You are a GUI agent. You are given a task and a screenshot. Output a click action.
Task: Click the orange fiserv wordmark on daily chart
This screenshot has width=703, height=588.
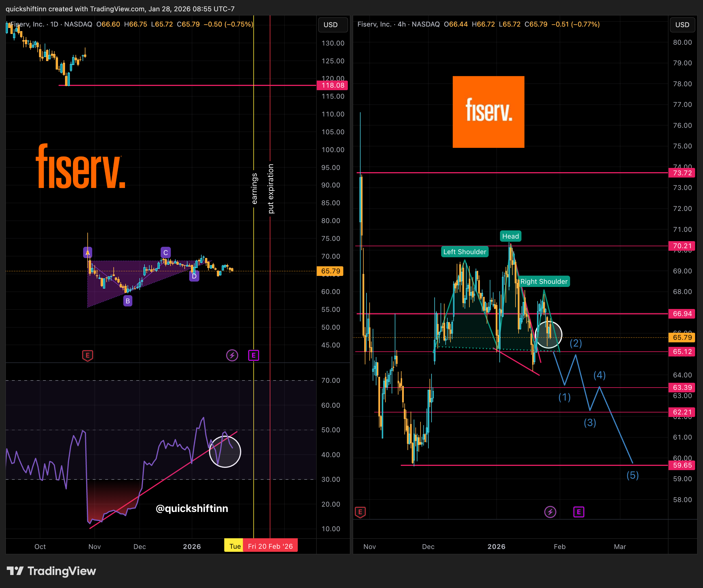tap(81, 166)
